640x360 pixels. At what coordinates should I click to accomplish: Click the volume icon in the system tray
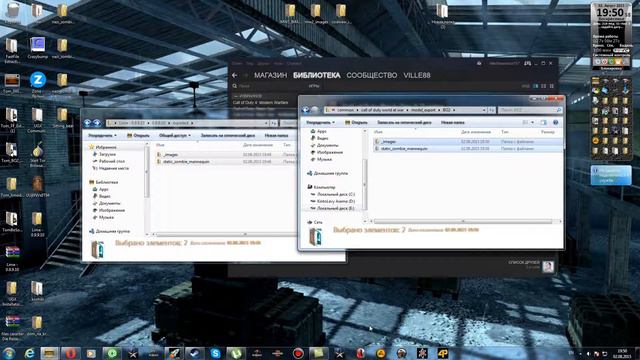point(588,353)
